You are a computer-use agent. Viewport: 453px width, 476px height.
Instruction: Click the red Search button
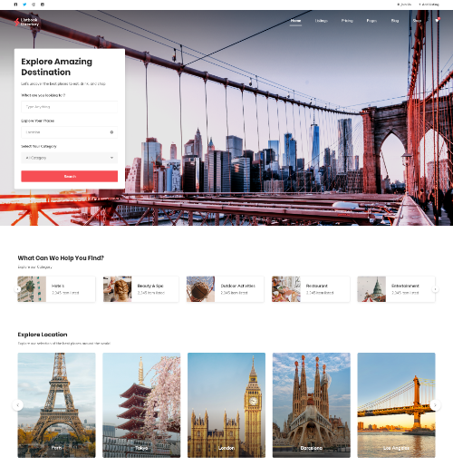[70, 177]
